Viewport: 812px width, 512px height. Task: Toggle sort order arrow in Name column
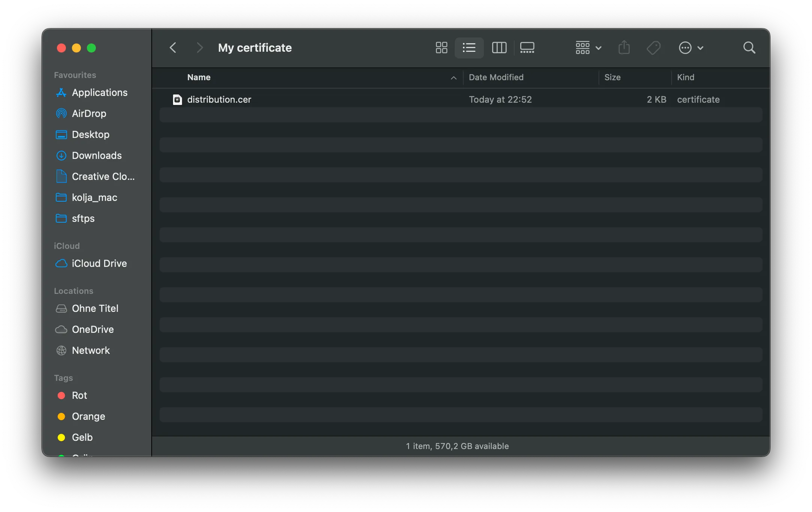[454, 78]
